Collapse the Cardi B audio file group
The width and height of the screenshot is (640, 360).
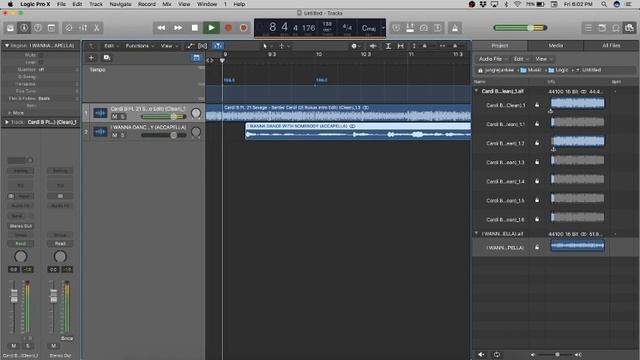tap(476, 91)
